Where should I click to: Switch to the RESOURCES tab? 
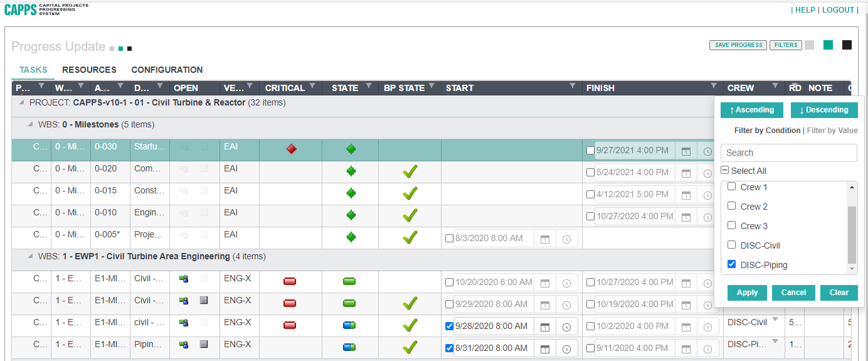89,70
